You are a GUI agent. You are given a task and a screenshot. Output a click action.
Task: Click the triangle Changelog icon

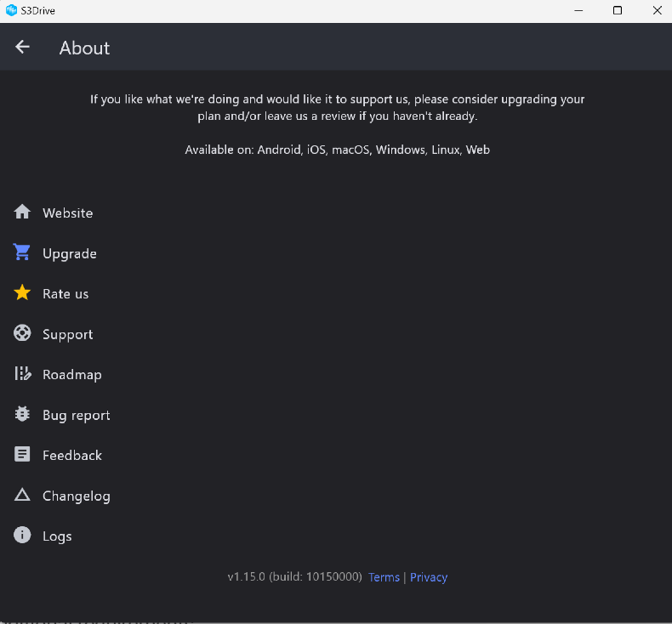coord(22,496)
